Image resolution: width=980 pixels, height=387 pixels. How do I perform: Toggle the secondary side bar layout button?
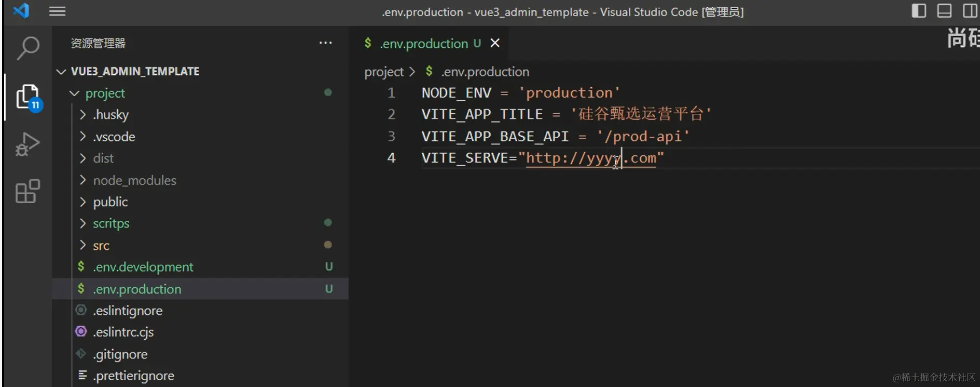[970, 11]
